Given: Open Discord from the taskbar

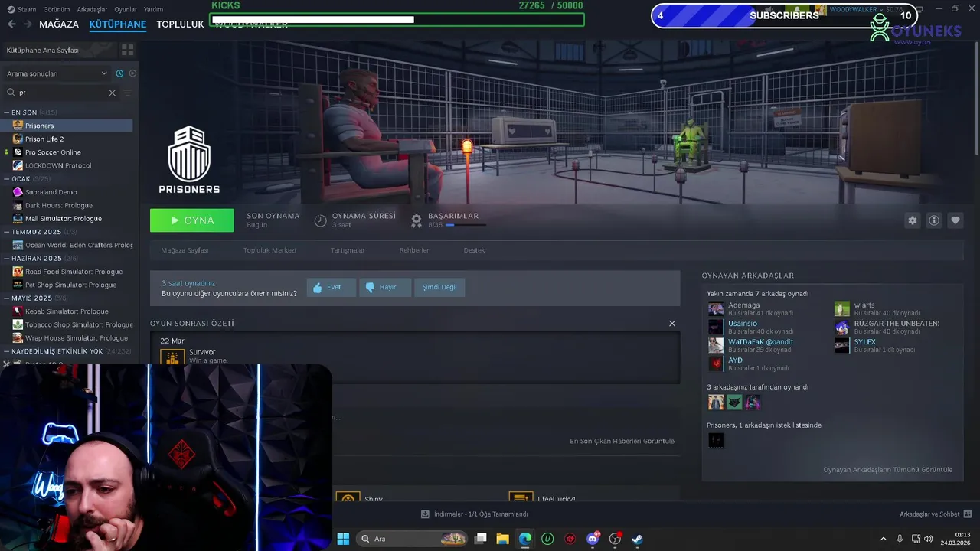Looking at the screenshot, I should coord(593,539).
